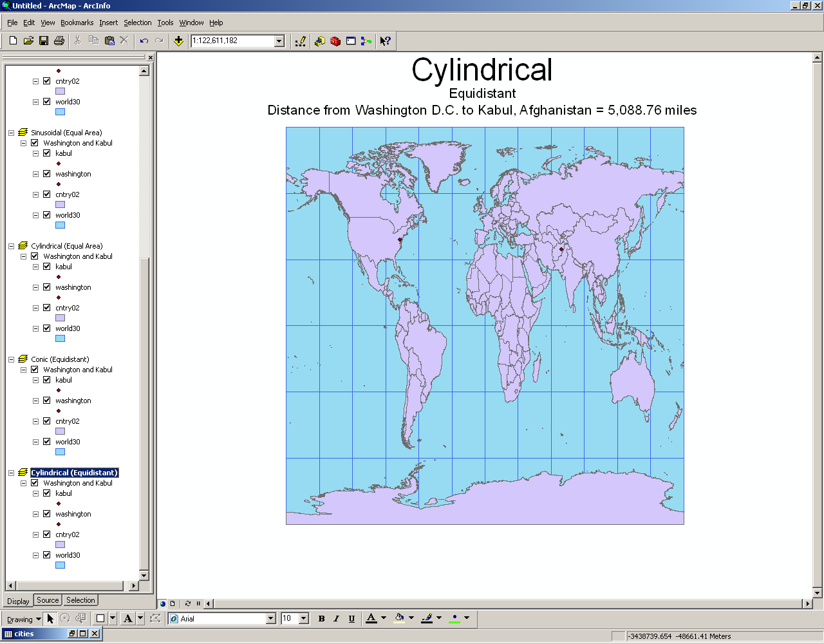Uncheck the kabul layer under Cylindrical (Equidistant)

(46, 493)
